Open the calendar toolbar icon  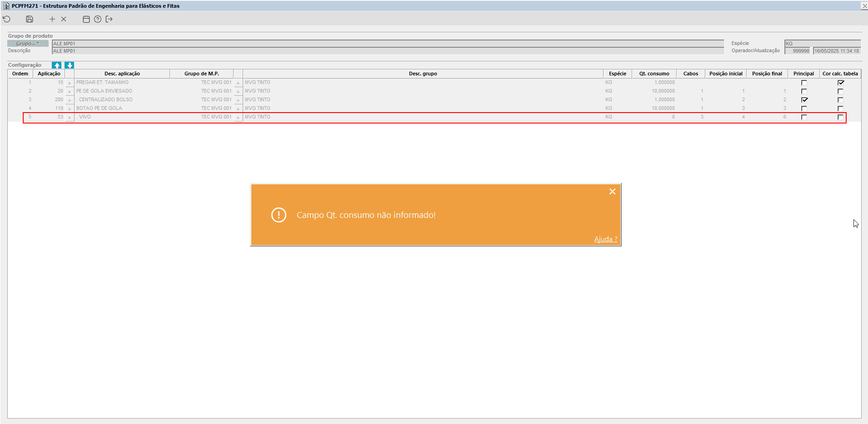coord(86,19)
